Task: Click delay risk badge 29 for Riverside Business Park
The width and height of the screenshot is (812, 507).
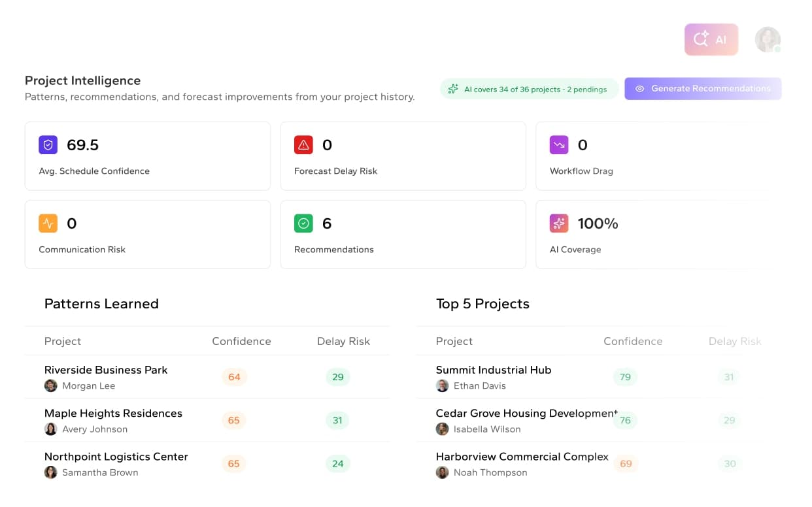Action: pyautogui.click(x=337, y=377)
